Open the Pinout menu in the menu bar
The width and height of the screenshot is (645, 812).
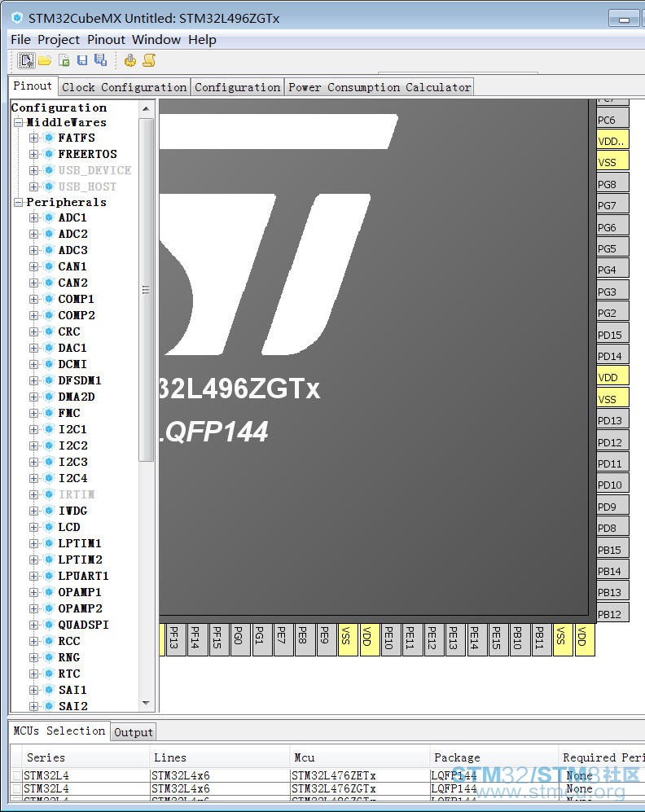coord(106,40)
